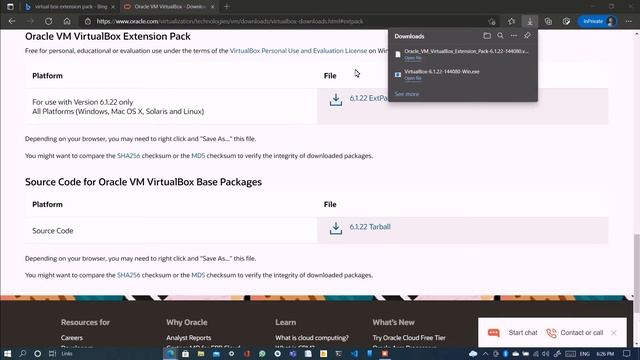This screenshot has width=640, height=360.
Task: Open File Explorer from the taskbar
Action: click(201, 353)
